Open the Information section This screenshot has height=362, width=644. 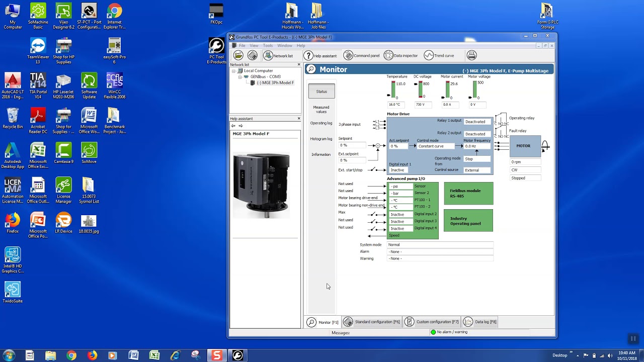click(x=321, y=154)
